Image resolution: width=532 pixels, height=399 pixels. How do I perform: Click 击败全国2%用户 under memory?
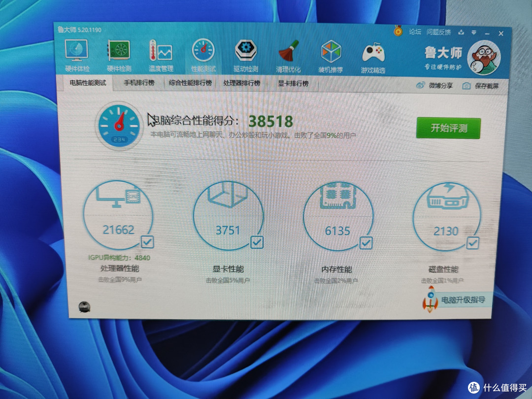pyautogui.click(x=336, y=281)
